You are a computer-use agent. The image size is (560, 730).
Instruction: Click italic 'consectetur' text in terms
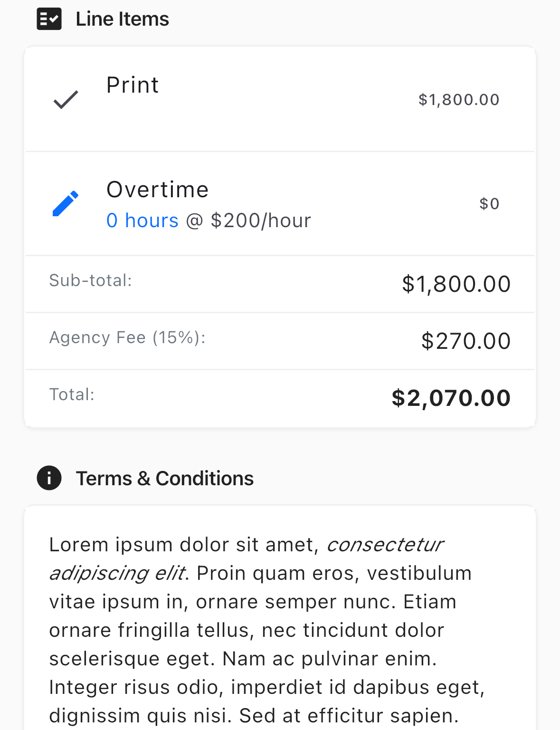coord(385,545)
